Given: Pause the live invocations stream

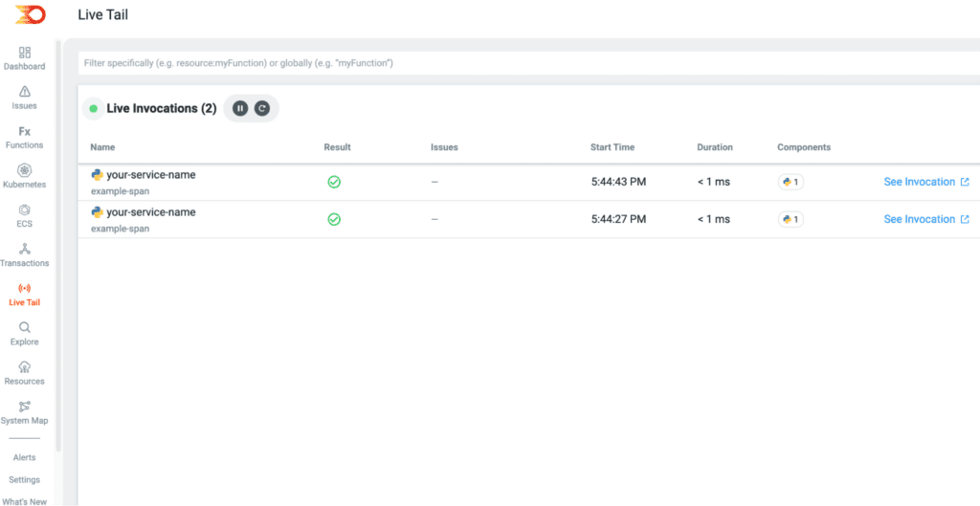Looking at the screenshot, I should pos(240,109).
